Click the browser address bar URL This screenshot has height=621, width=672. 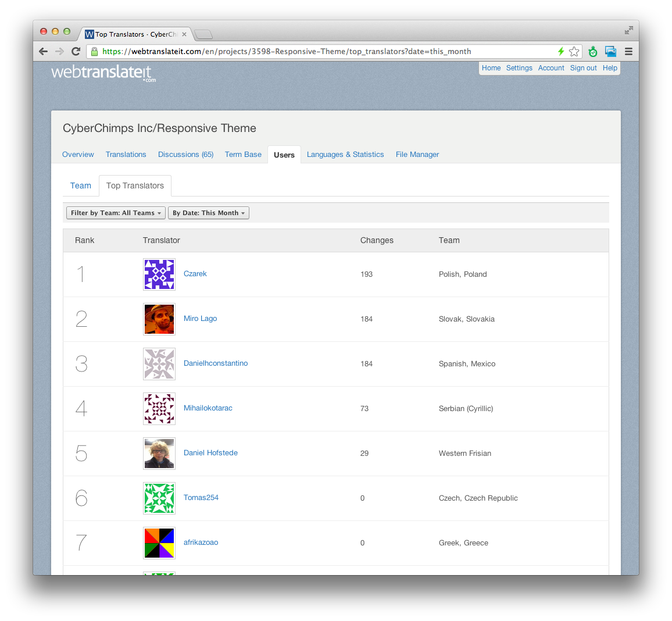click(x=287, y=51)
